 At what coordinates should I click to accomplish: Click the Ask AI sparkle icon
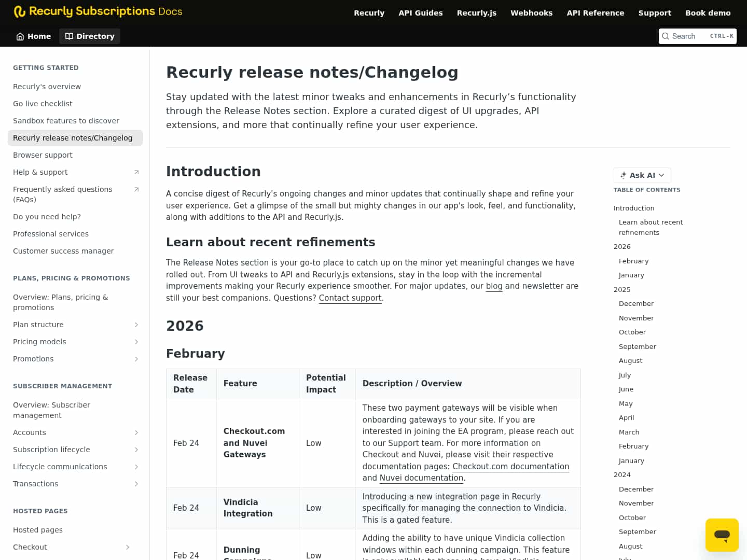(x=622, y=175)
